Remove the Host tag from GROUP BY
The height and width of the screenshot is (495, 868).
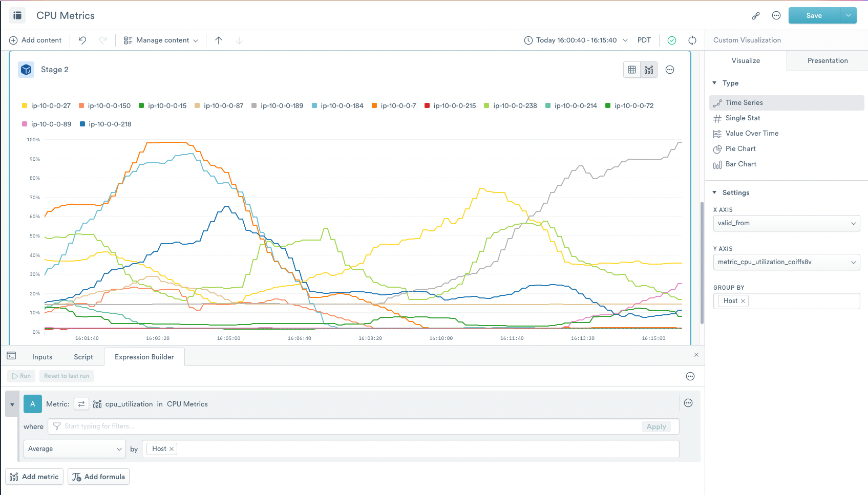pyautogui.click(x=743, y=301)
